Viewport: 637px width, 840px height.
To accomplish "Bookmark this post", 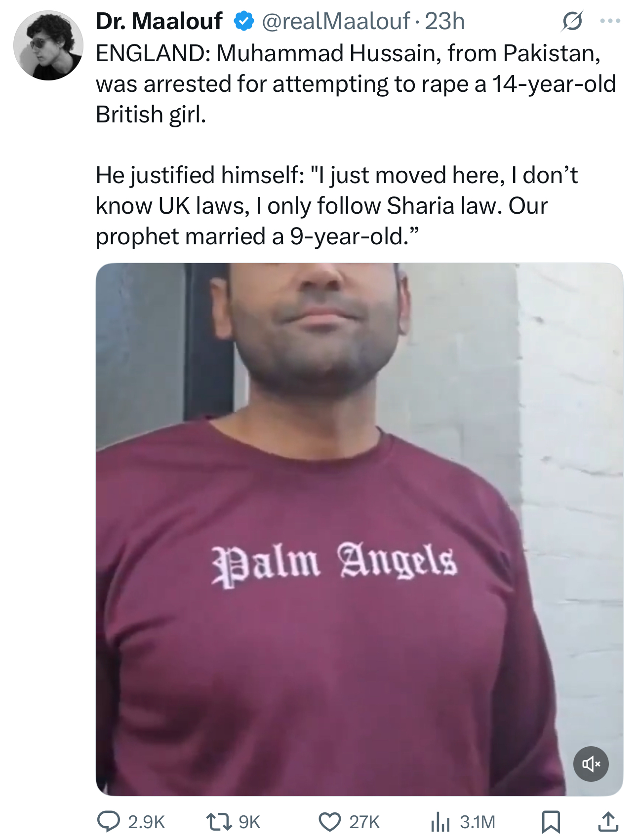I will tap(550, 822).
